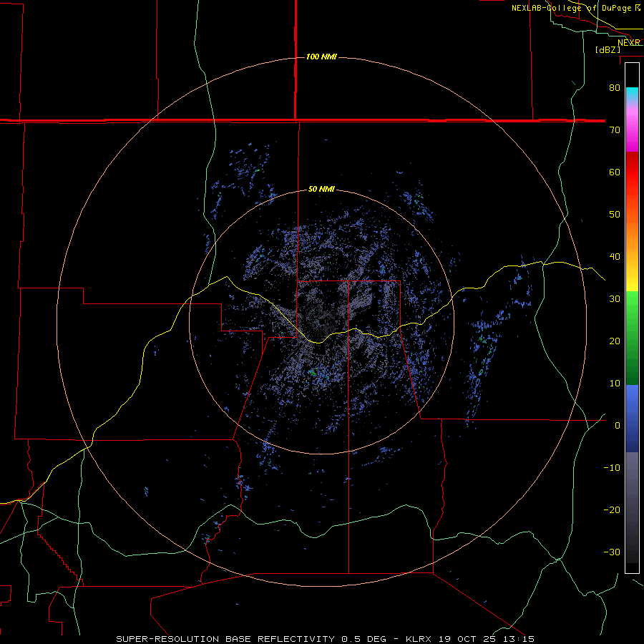Click the -20 value on the color scale

(612, 510)
